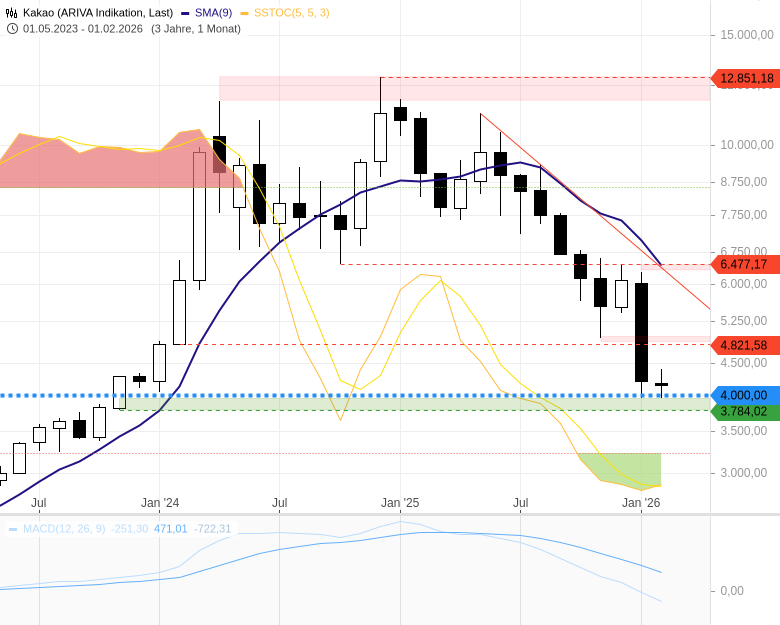Click the (3 Jahre, 1 Monat) period label
Viewport: 780px width, 625px height.
click(196, 28)
